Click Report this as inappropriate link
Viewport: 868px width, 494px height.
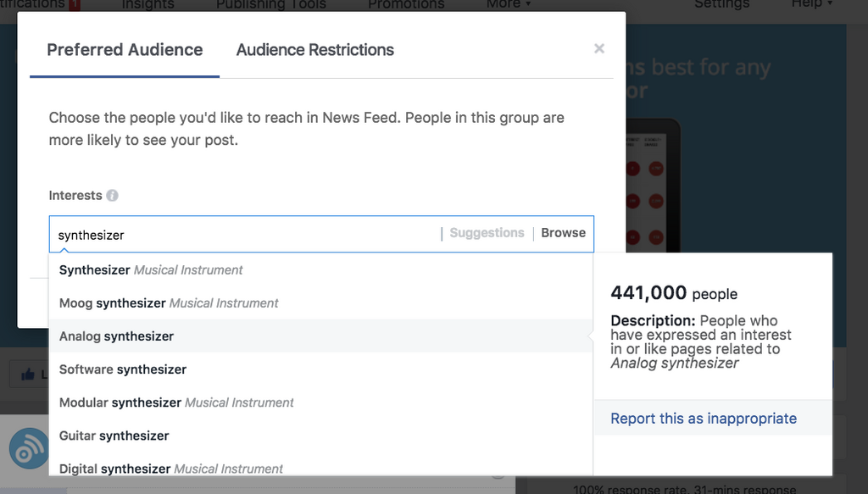[x=704, y=419]
